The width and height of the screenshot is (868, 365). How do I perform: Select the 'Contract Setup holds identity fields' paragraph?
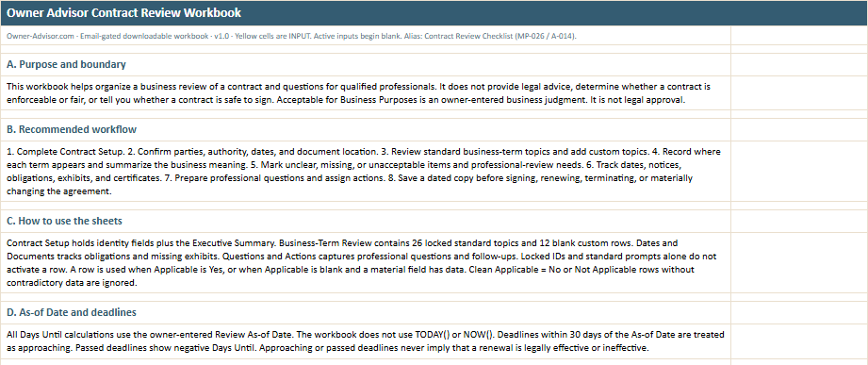[x=366, y=262]
